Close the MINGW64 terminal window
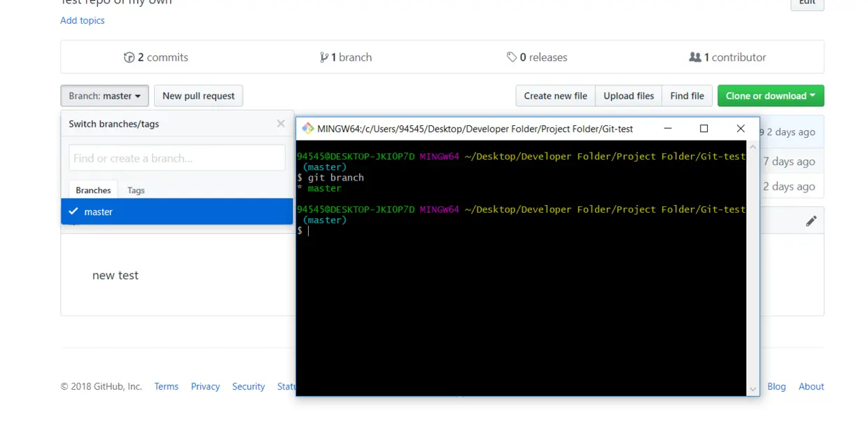The width and height of the screenshot is (868, 424). pyautogui.click(x=741, y=129)
